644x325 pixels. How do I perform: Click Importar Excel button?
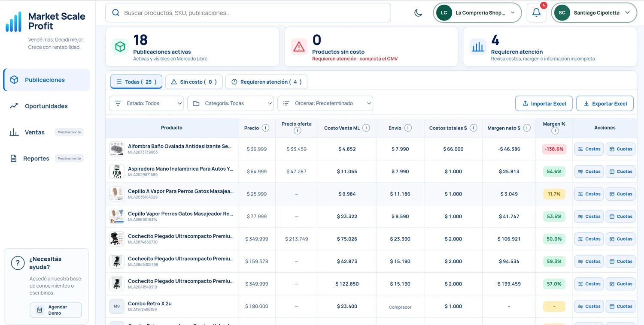point(544,103)
